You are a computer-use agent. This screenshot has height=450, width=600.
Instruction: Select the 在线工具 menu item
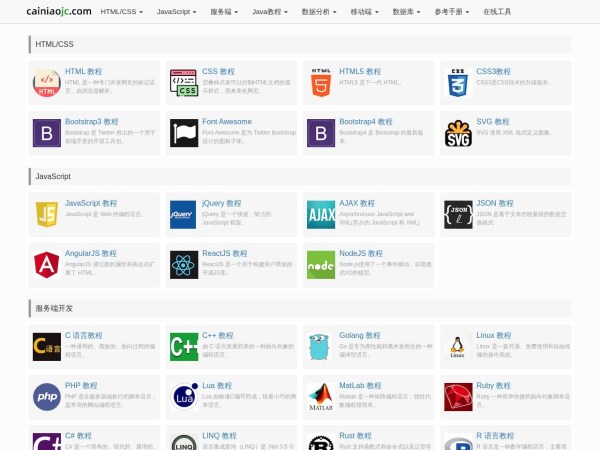pyautogui.click(x=497, y=12)
